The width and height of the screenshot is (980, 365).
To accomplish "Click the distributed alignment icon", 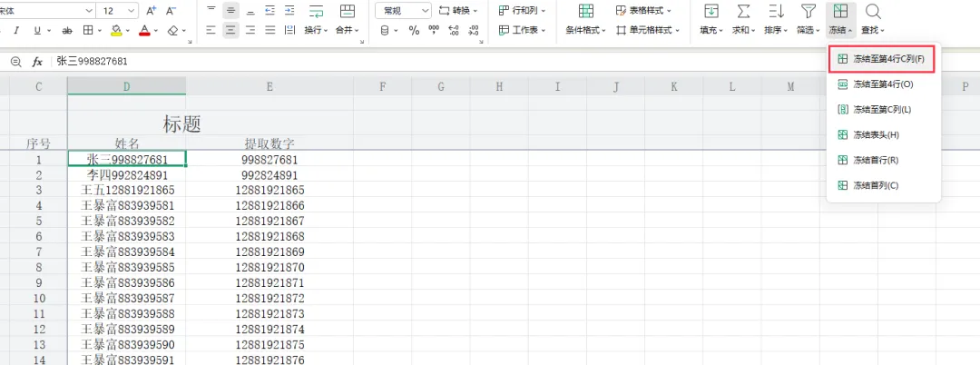I will [289, 30].
